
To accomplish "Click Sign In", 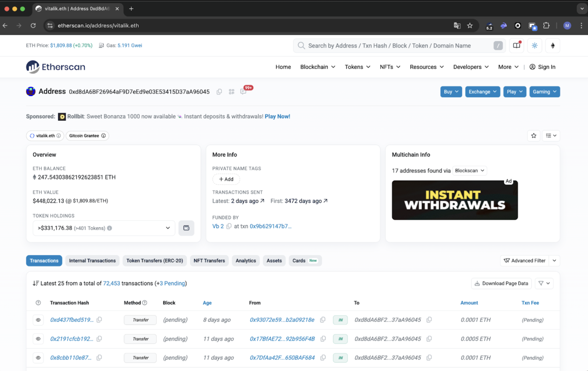I will [543, 67].
